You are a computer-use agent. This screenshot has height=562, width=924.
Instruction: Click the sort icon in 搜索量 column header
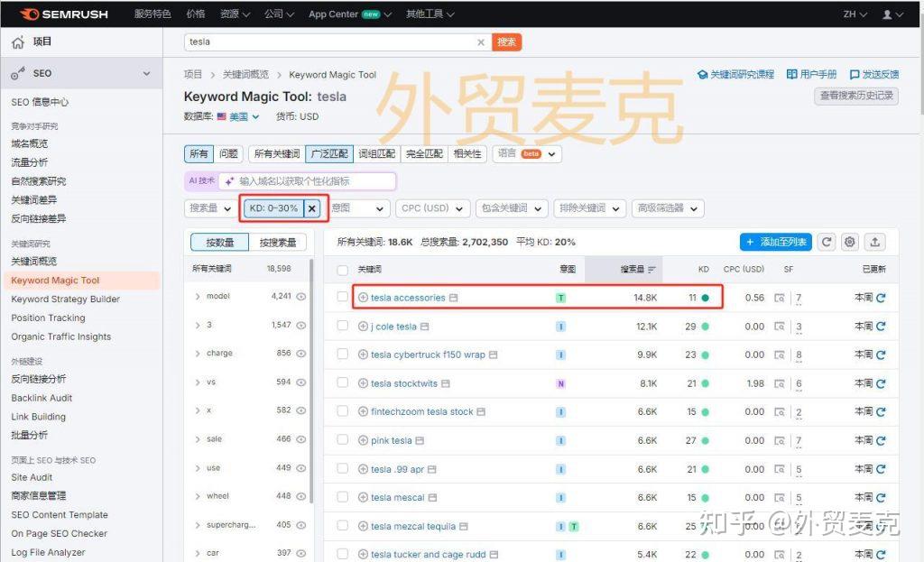pos(651,269)
